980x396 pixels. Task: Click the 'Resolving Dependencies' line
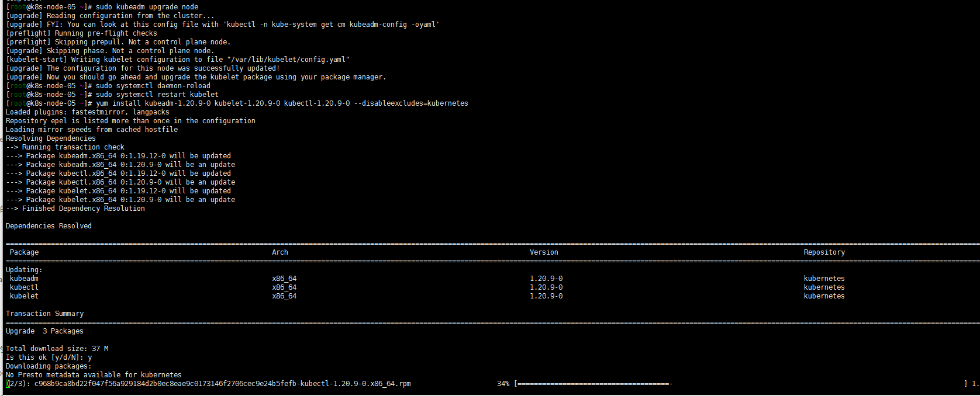51,138
